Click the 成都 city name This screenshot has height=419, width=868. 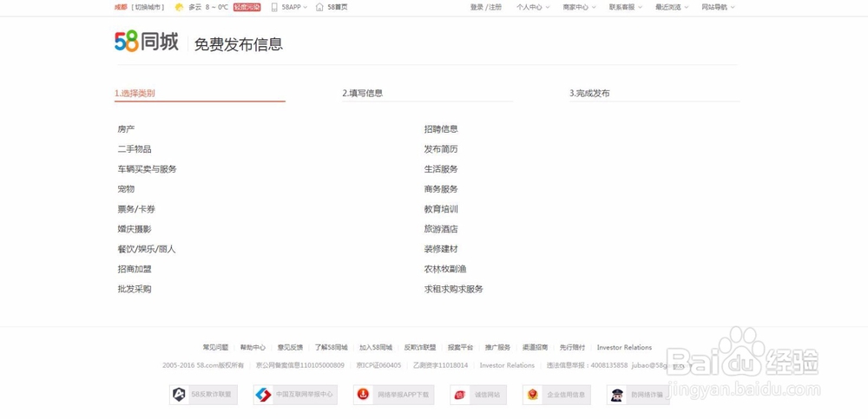(121, 7)
